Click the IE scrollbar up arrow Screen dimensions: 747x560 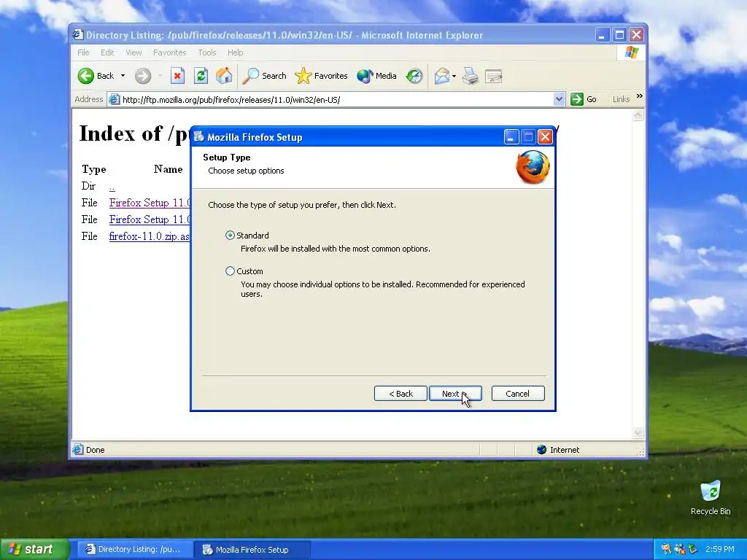[638, 114]
